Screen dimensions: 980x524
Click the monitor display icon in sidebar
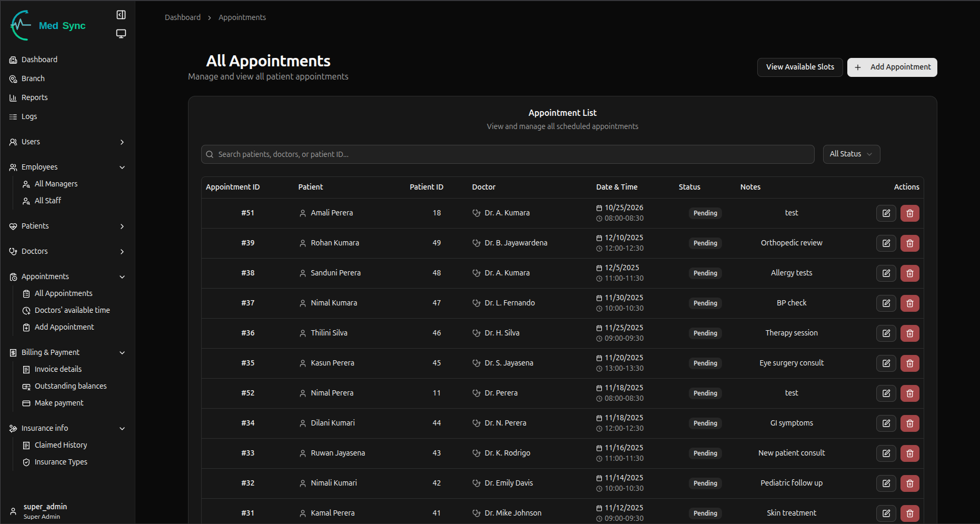tap(121, 34)
